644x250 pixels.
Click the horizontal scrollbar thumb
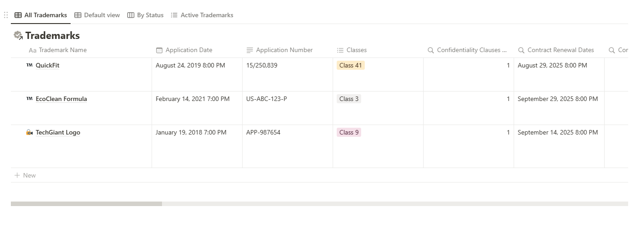coord(86,204)
